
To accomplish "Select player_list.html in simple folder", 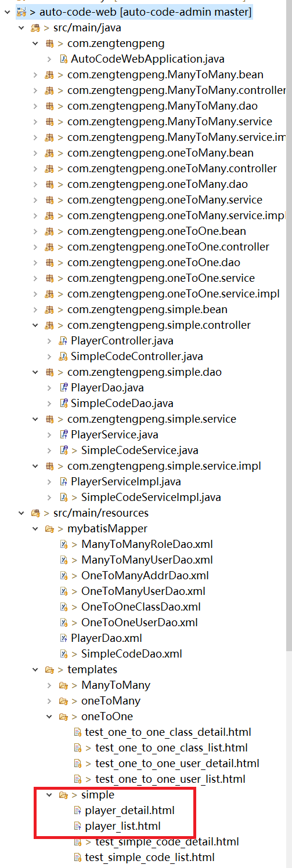I will tap(122, 826).
